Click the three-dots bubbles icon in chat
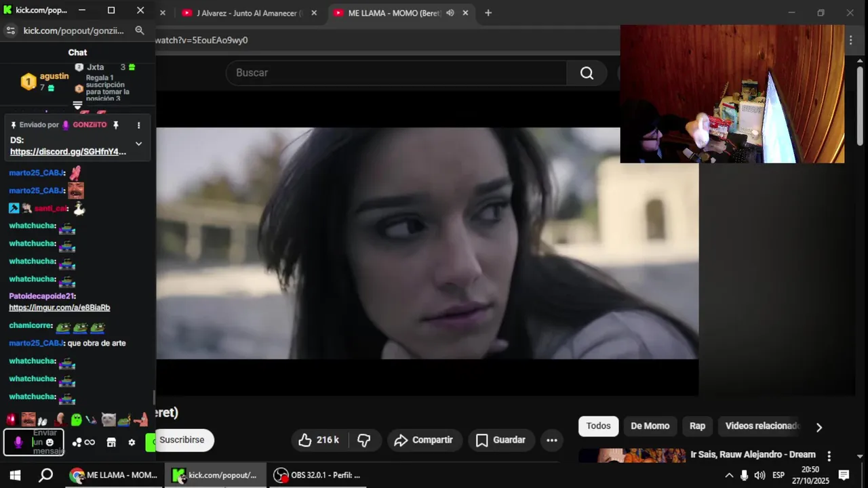Viewport: 868px width, 488px height. coord(77,443)
